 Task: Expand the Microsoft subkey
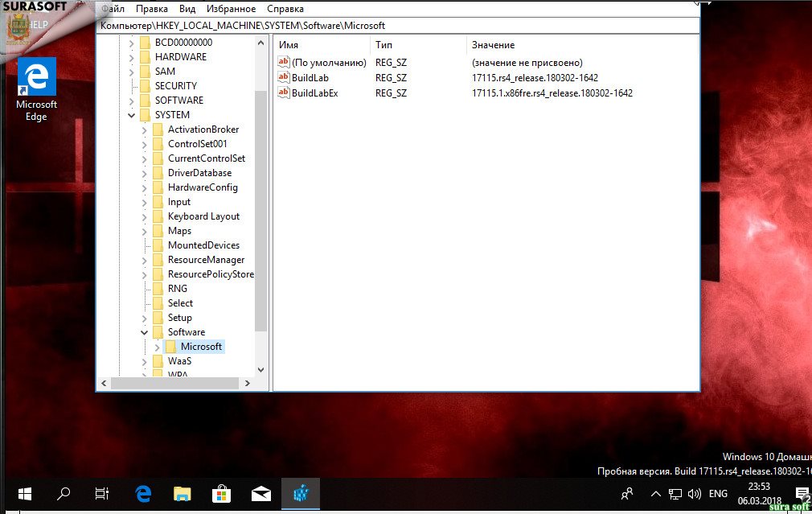click(157, 347)
